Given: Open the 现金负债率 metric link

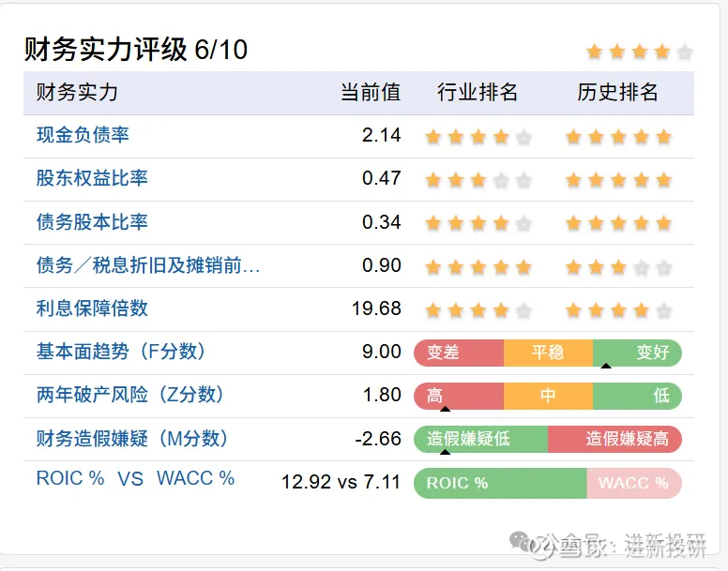Looking at the screenshot, I should coord(83,135).
